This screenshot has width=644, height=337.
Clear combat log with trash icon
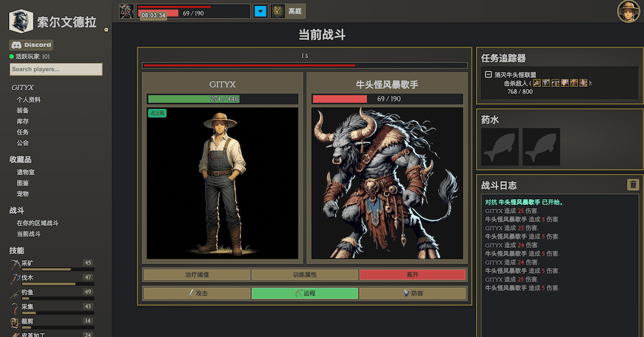point(632,185)
